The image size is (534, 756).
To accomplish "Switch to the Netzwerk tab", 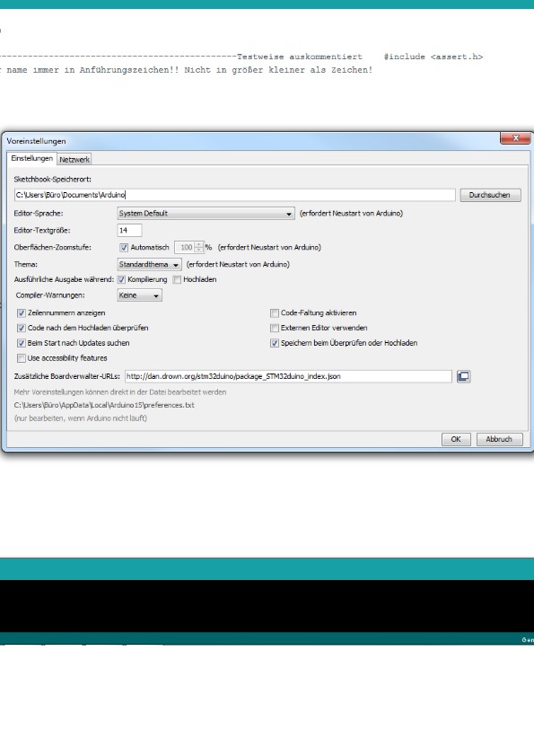I will [x=74, y=159].
